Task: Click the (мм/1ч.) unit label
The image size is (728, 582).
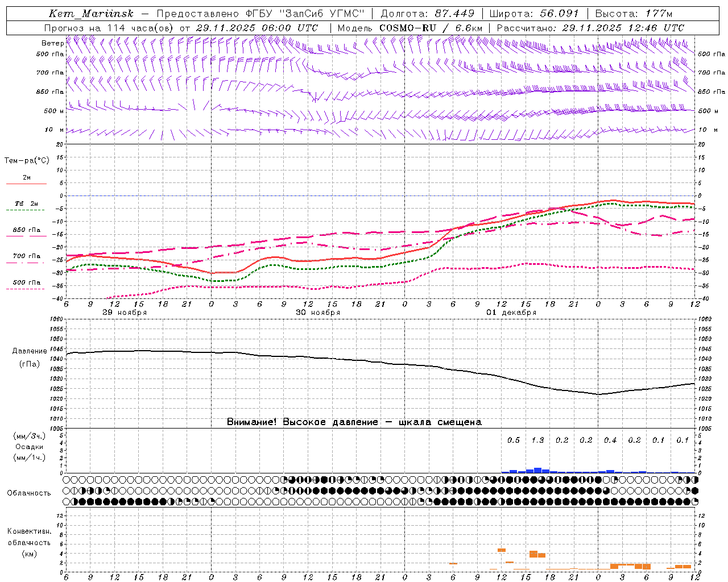Action: click(29, 458)
